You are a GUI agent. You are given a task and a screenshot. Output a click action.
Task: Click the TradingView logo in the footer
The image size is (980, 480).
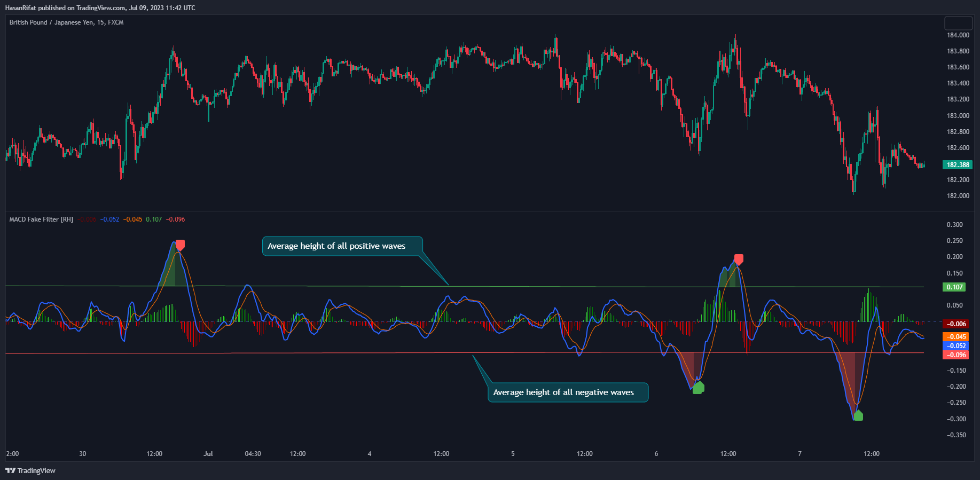30,470
